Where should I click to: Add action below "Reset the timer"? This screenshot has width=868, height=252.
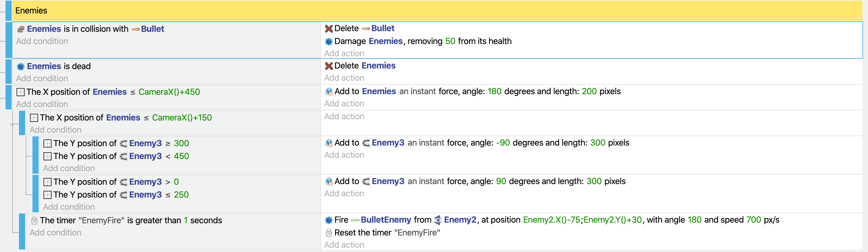pos(344,245)
